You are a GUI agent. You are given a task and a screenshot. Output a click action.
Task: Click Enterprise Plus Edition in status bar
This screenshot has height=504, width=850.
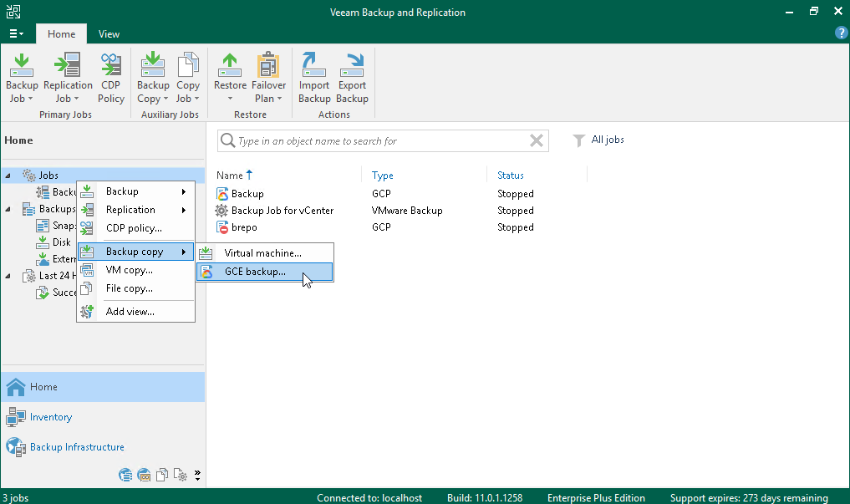coord(596,497)
